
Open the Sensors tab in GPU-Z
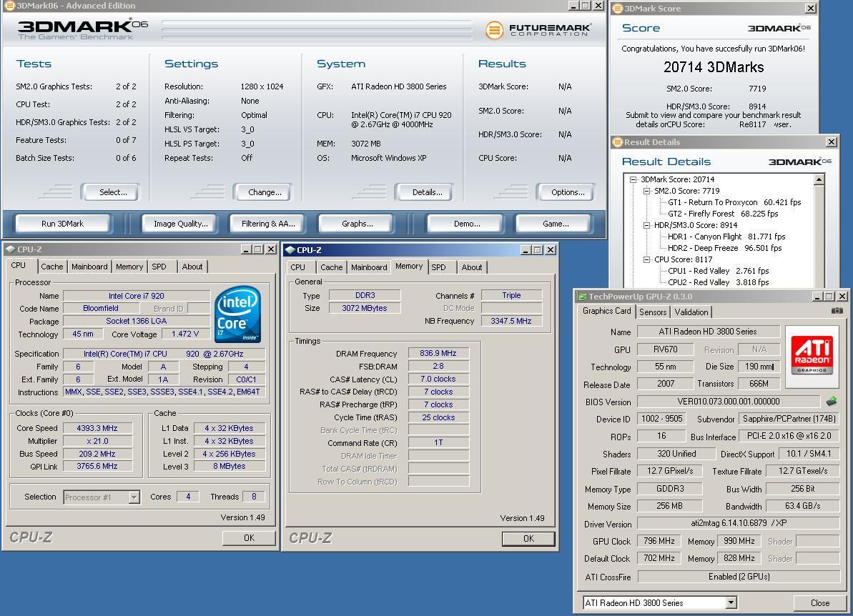click(653, 312)
